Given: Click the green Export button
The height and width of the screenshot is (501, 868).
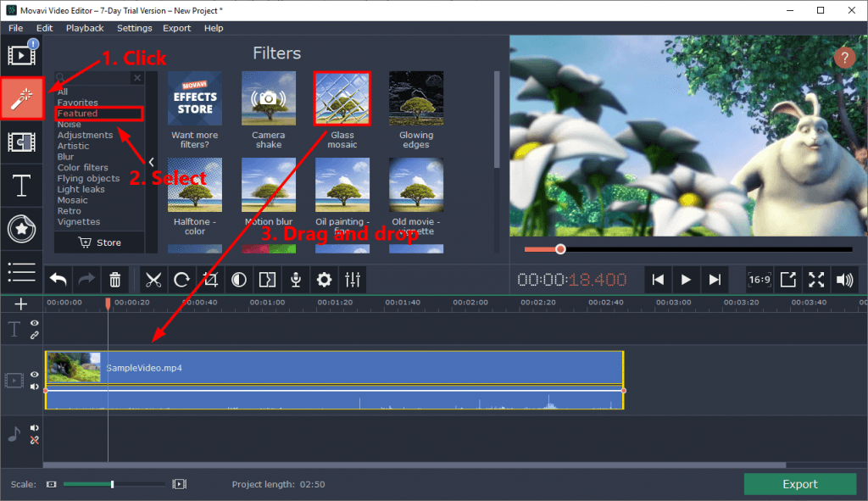Looking at the screenshot, I should (799, 484).
